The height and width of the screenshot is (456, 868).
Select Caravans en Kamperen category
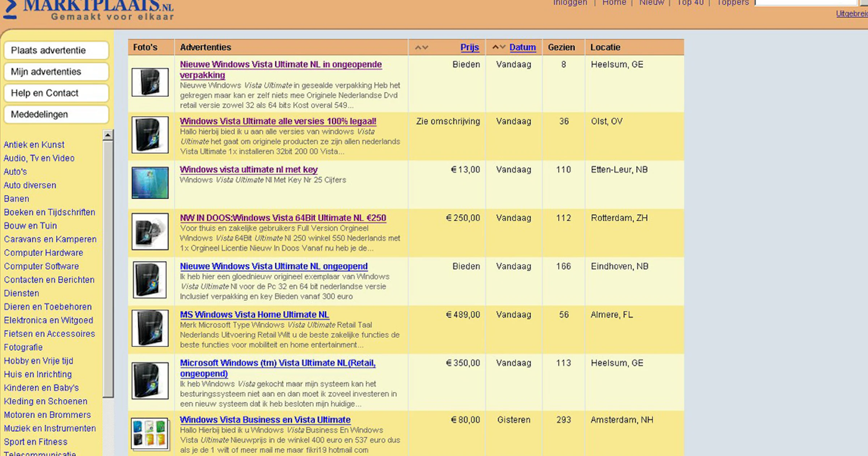50,239
